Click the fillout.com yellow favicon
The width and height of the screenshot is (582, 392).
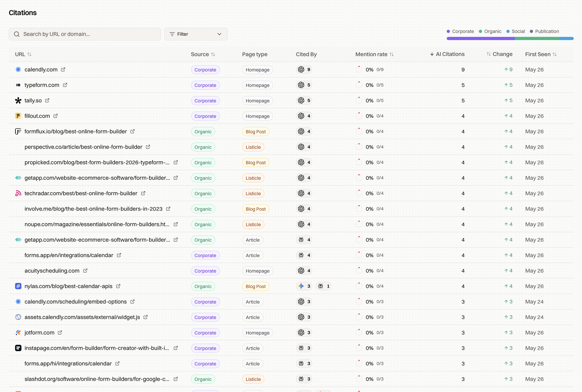click(18, 116)
